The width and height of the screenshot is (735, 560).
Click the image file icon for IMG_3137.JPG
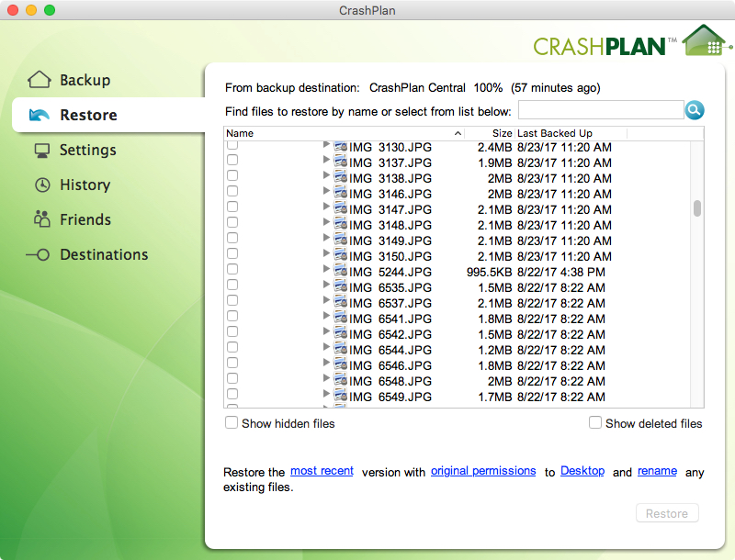pyautogui.click(x=341, y=162)
